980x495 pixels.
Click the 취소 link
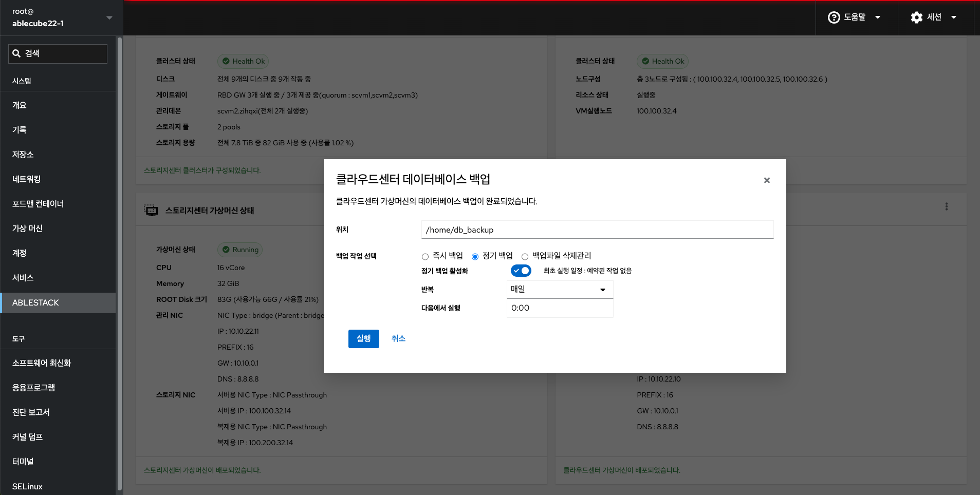(398, 338)
